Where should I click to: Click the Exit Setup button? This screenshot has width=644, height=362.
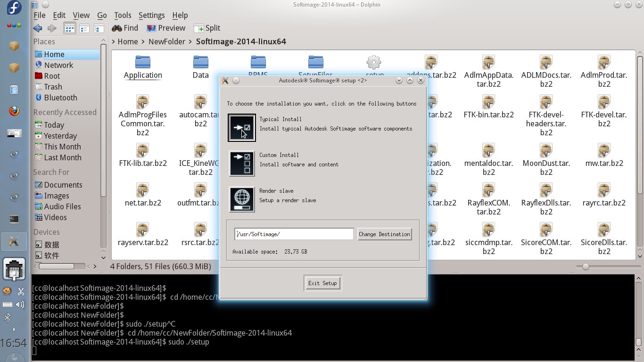click(x=322, y=283)
